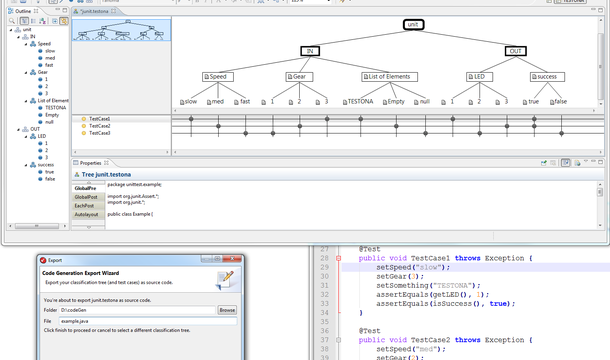The width and height of the screenshot is (610, 360).
Task: Select the success classification in tree editor
Action: click(x=547, y=77)
